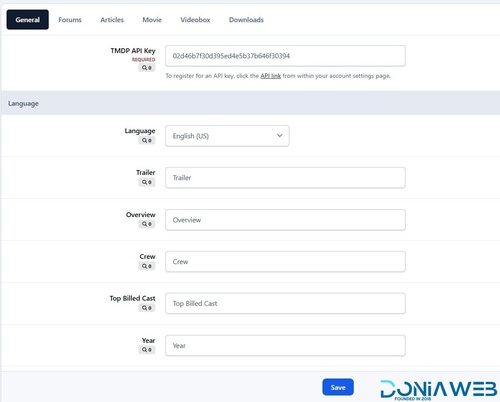The height and width of the screenshot is (402, 500).
Task: Switch to the Forums tab
Action: 70,20
